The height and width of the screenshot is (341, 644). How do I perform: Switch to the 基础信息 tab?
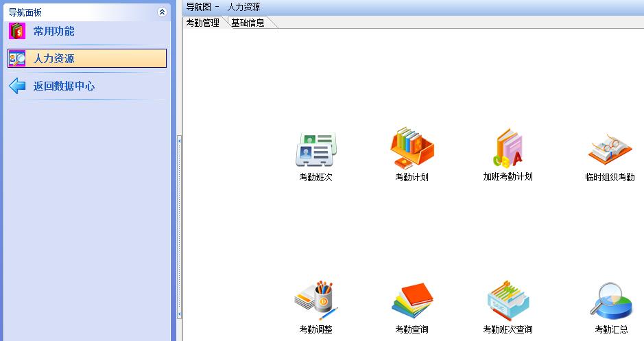point(248,23)
